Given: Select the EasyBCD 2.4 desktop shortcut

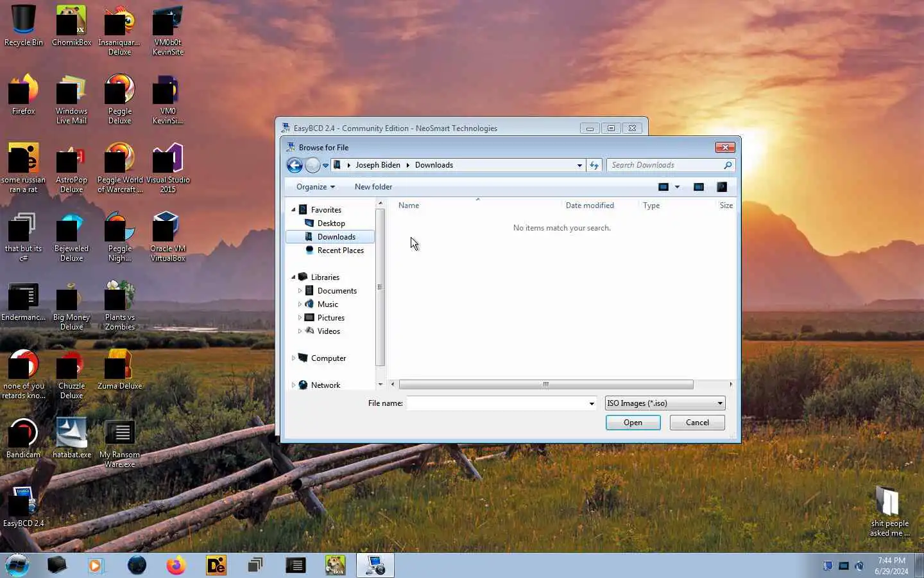Looking at the screenshot, I should pyautogui.click(x=24, y=507).
